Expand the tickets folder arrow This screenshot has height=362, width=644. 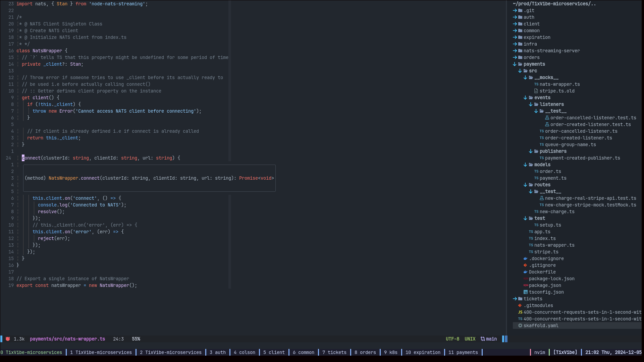515,299
